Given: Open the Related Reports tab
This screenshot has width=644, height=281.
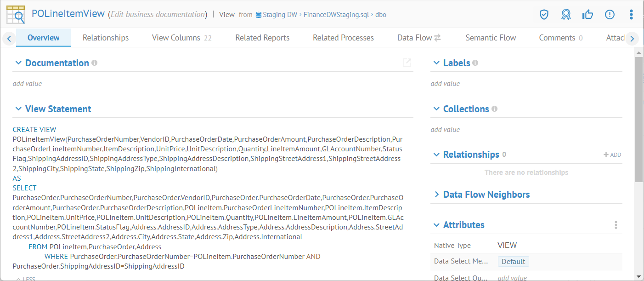Looking at the screenshot, I should [262, 38].
